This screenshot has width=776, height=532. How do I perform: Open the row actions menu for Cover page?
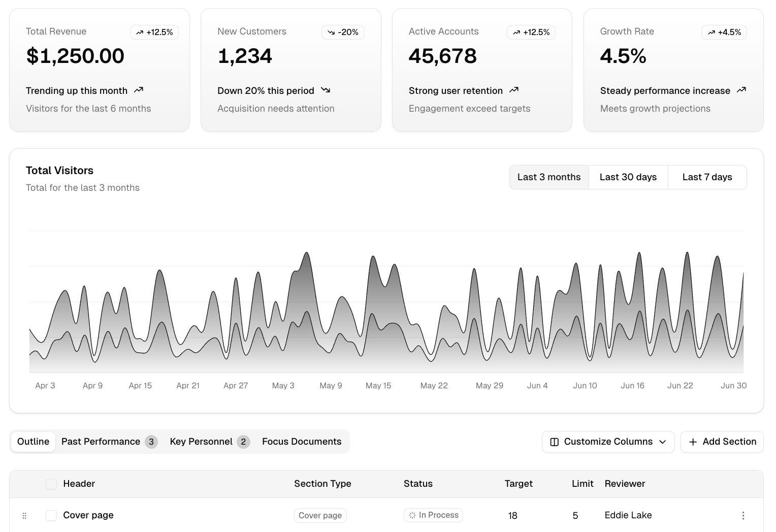pos(743,515)
